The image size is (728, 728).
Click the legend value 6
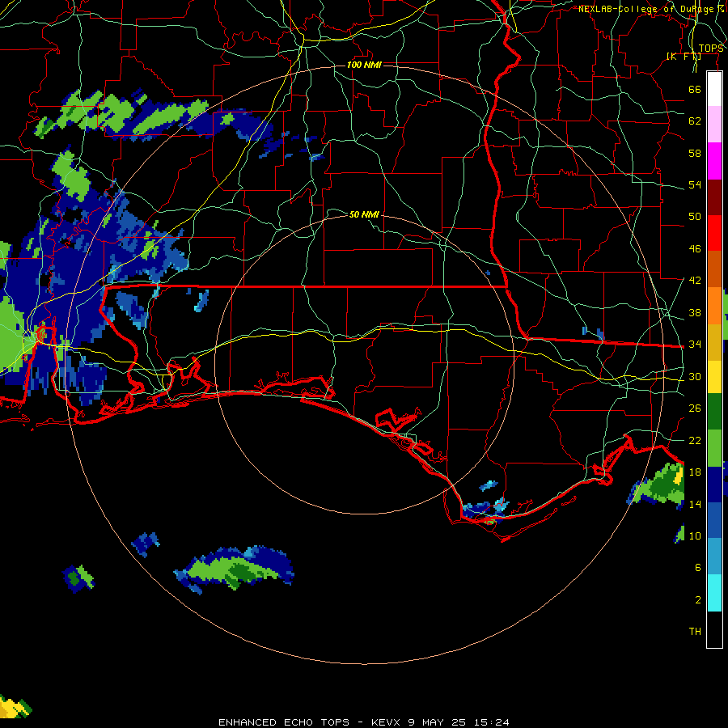697,567
